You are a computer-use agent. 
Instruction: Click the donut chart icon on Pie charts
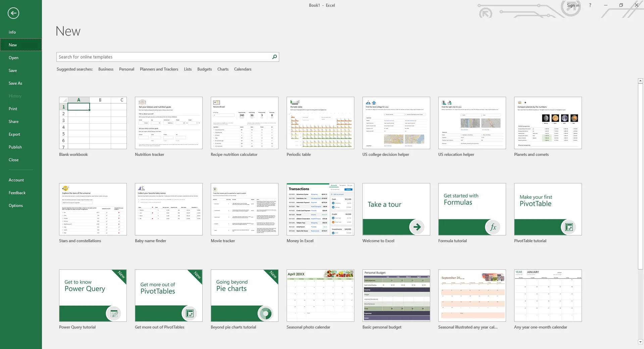[x=265, y=313]
